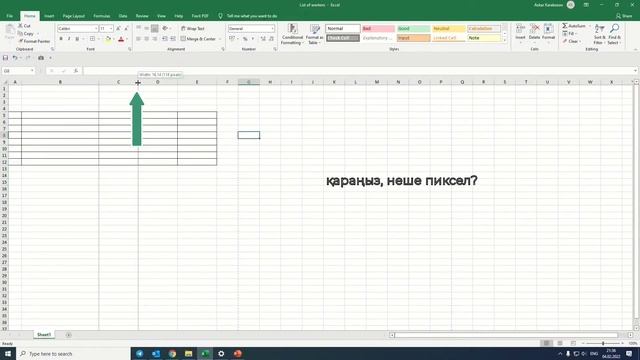Open the Merge & Center dropdown arrow
The width and height of the screenshot is (640, 360).
click(220, 39)
